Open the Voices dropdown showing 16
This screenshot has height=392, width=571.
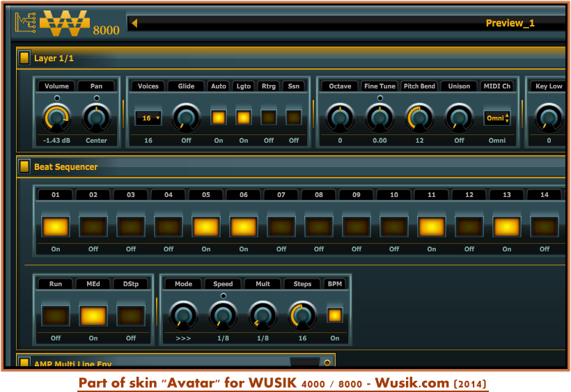click(x=148, y=118)
